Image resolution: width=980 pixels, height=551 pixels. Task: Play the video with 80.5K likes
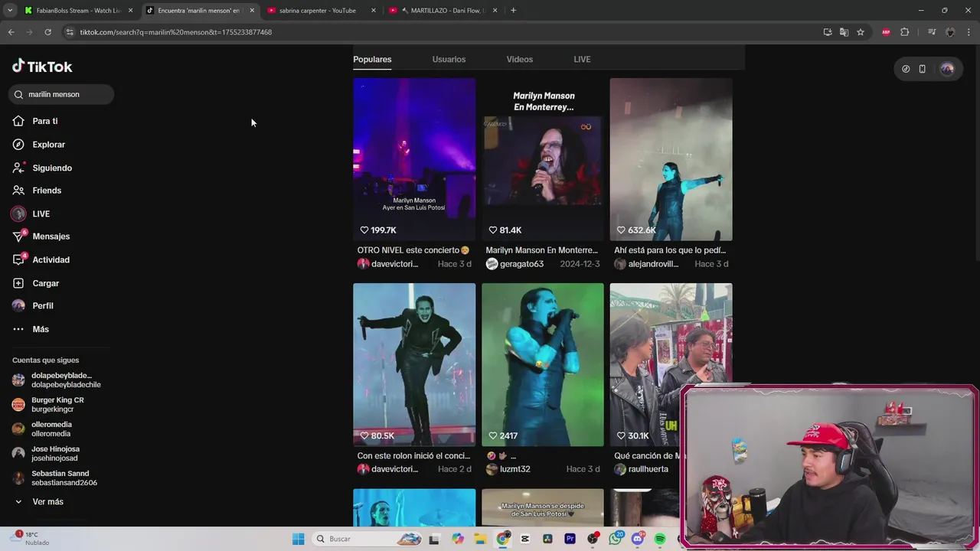[x=414, y=364]
